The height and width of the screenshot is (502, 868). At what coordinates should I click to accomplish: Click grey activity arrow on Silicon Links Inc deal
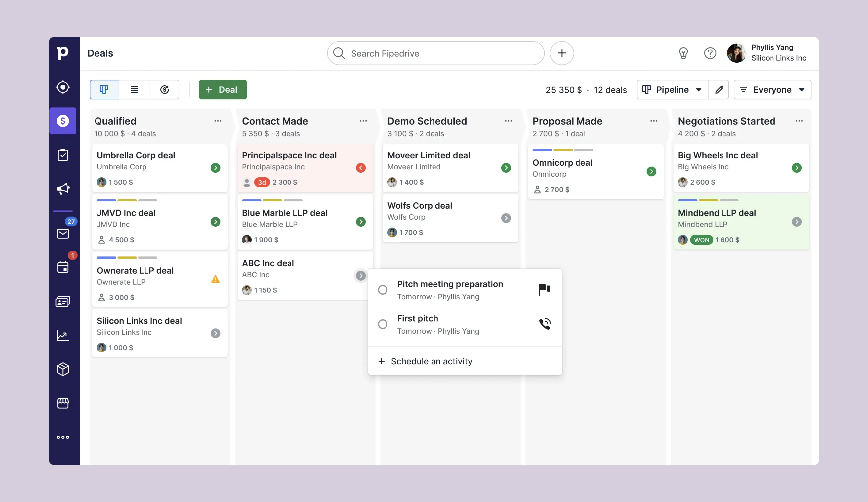pyautogui.click(x=216, y=333)
